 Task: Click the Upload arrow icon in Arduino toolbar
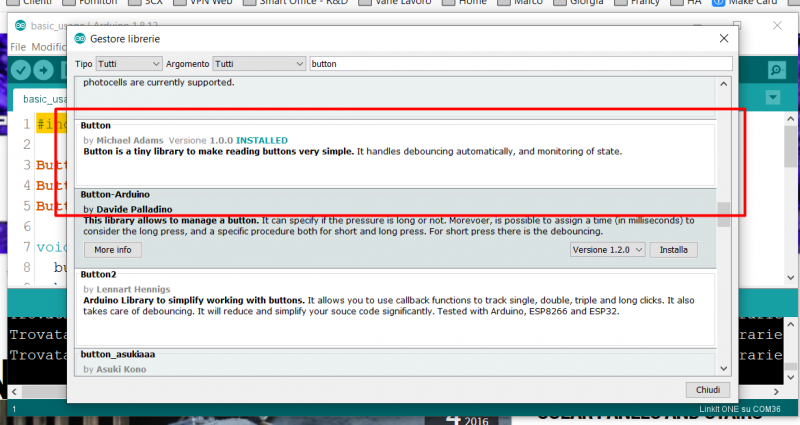point(44,70)
